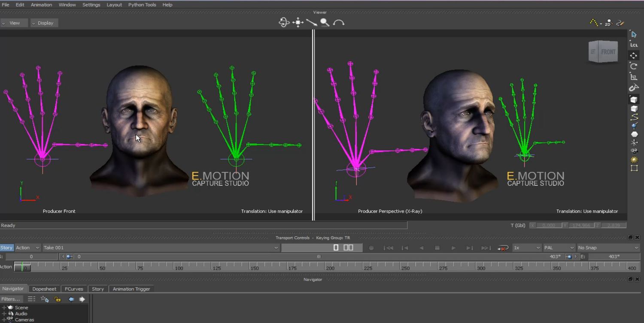Open the PAL frame rate dropdown
Screen dimensions: 644x323
tap(559, 248)
